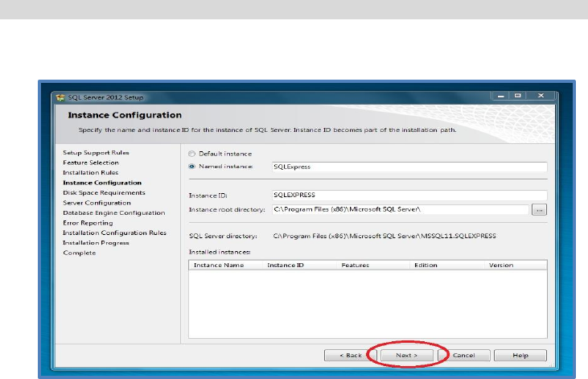Click the SQL Server directory path text
Image resolution: width=588 pixels, height=379 pixels.
coord(384,236)
